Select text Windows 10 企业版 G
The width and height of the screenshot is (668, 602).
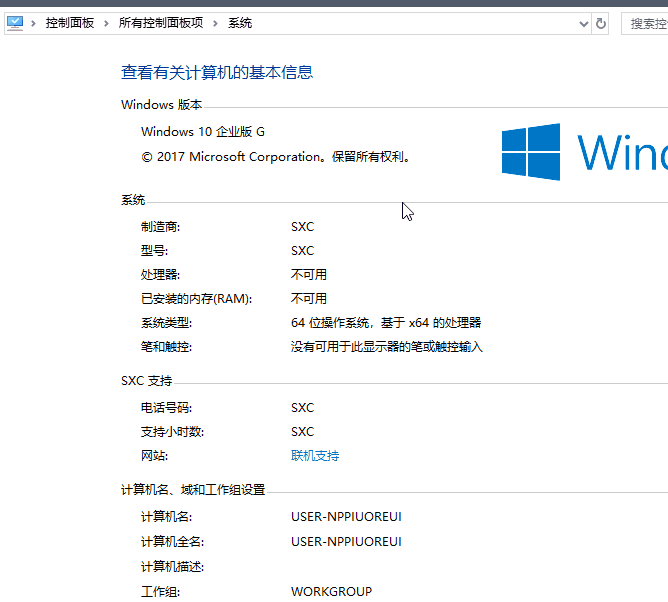pos(203,132)
